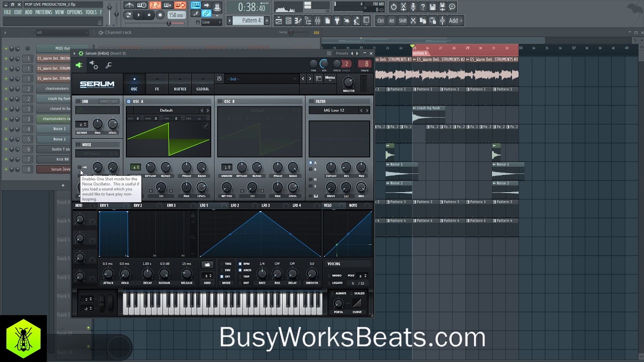Open the Piano roll view icon
644x362 pixels.
coord(298,21)
